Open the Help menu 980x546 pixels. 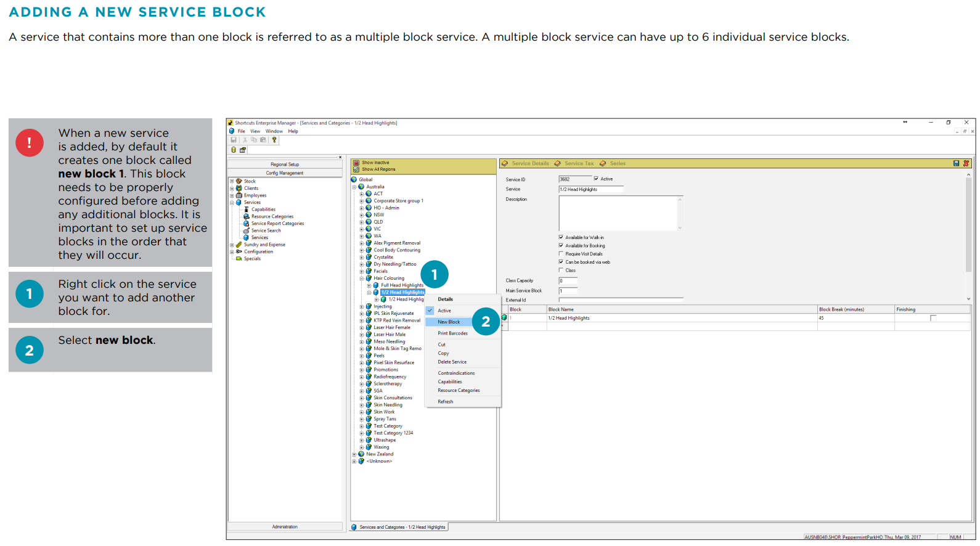tap(293, 131)
